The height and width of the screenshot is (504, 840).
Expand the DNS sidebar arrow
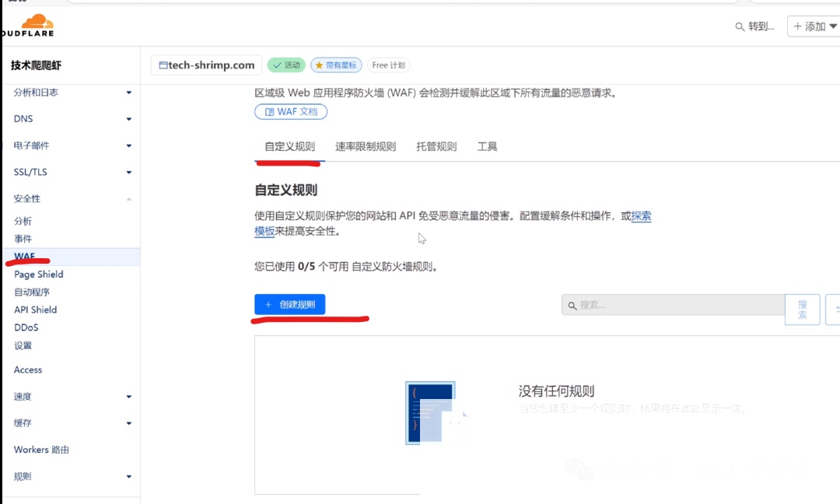pos(128,119)
